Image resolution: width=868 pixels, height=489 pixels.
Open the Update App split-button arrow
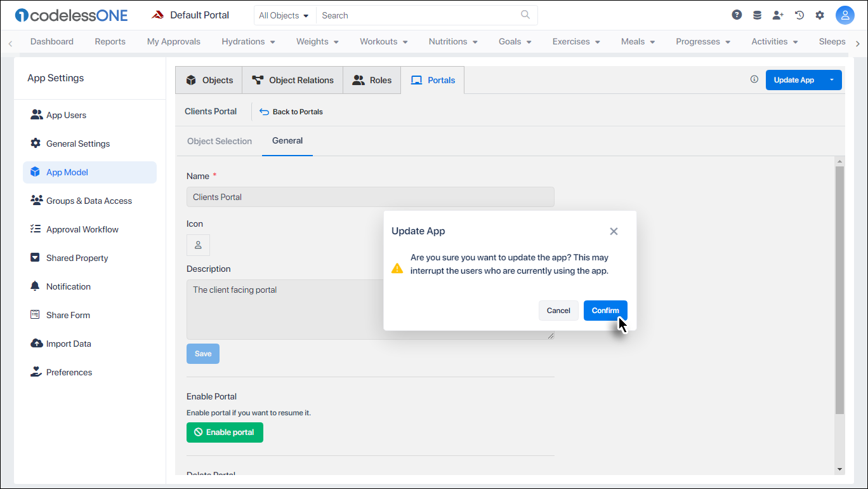(x=832, y=79)
